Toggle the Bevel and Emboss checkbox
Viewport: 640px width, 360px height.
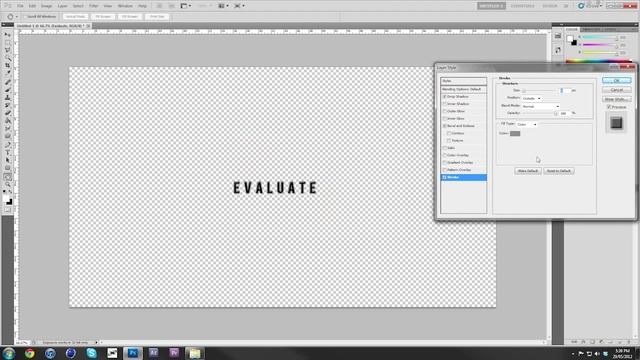click(x=444, y=126)
